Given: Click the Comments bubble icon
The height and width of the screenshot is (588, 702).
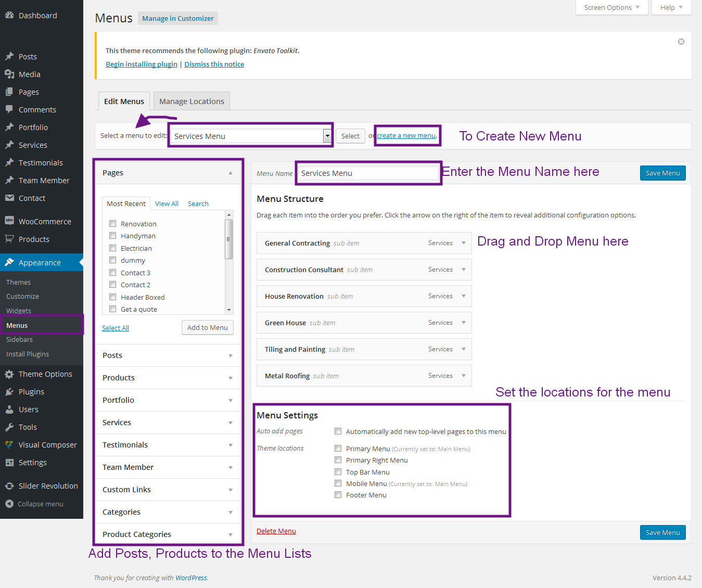Looking at the screenshot, I should click(9, 110).
